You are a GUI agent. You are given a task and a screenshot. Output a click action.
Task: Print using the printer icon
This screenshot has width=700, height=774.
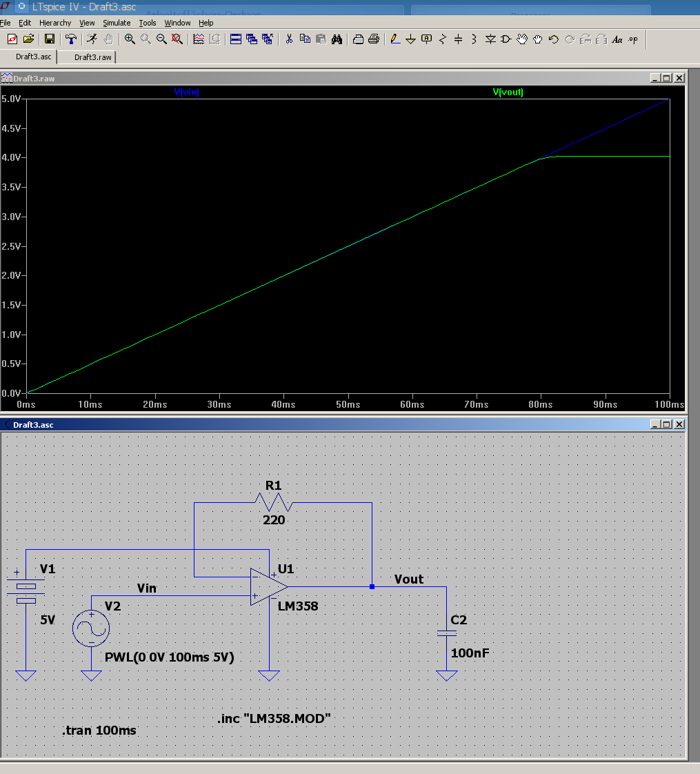[374, 39]
